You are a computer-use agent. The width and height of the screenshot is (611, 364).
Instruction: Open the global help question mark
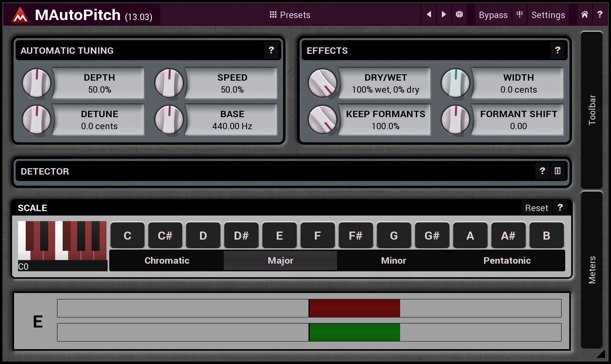600,14
